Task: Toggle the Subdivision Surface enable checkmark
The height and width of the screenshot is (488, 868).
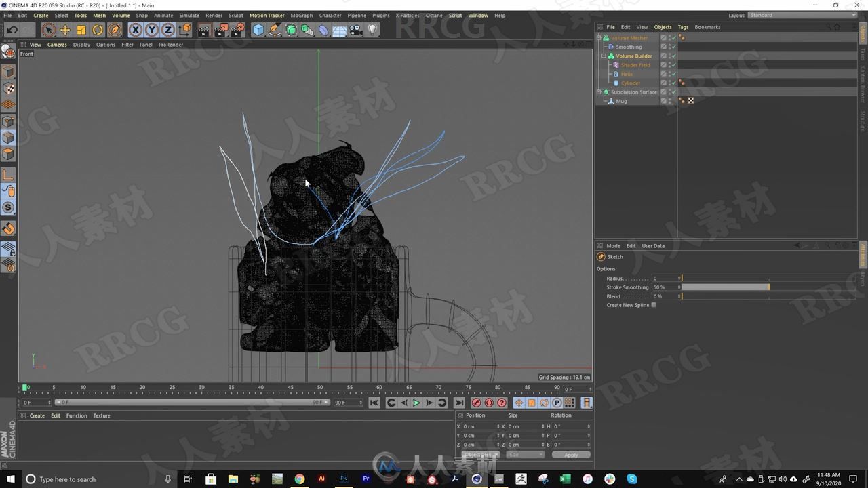Action: [673, 92]
